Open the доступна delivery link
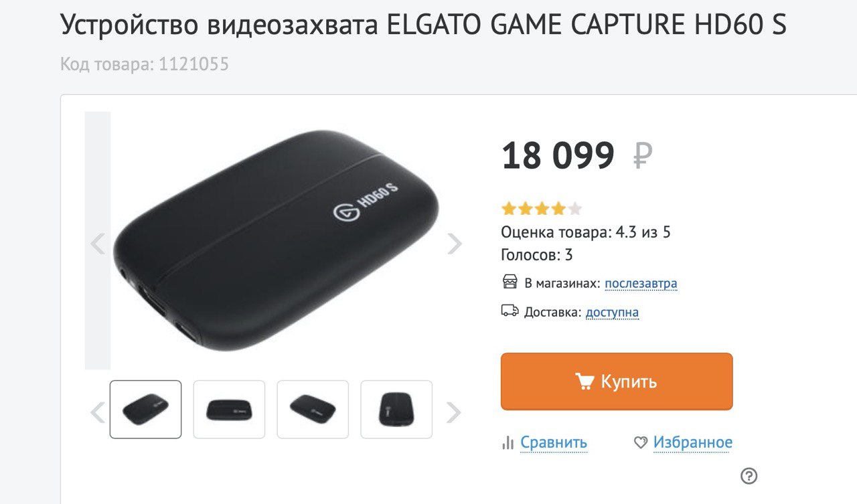The height and width of the screenshot is (504, 857). (x=612, y=312)
